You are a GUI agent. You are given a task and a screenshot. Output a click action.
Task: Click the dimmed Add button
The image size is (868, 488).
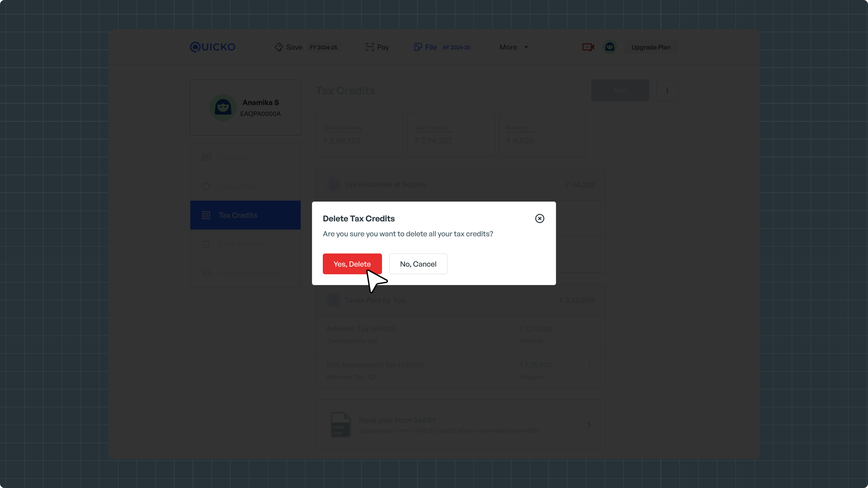pos(620,90)
